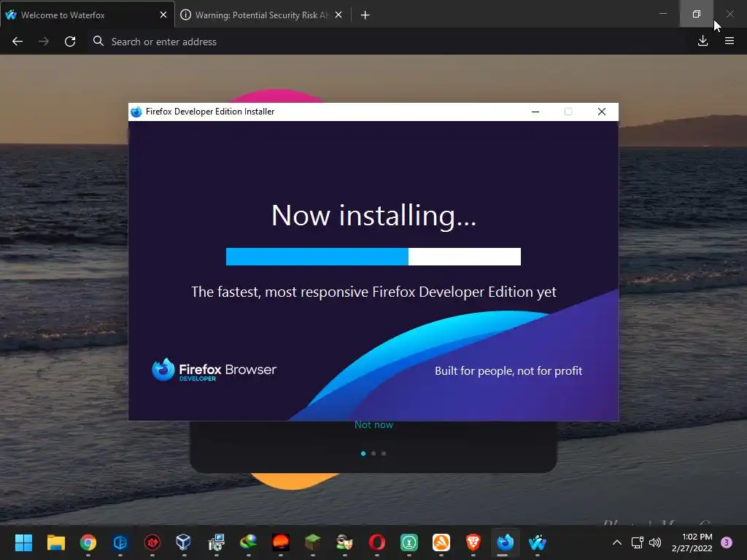Open File Explorer from the taskbar
The height and width of the screenshot is (560, 747).
tap(55, 542)
